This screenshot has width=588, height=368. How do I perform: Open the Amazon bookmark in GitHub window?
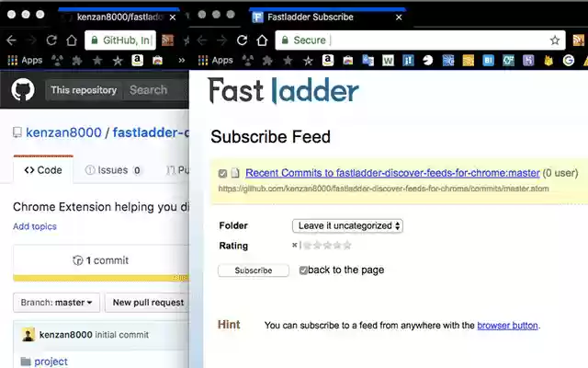coord(137,60)
